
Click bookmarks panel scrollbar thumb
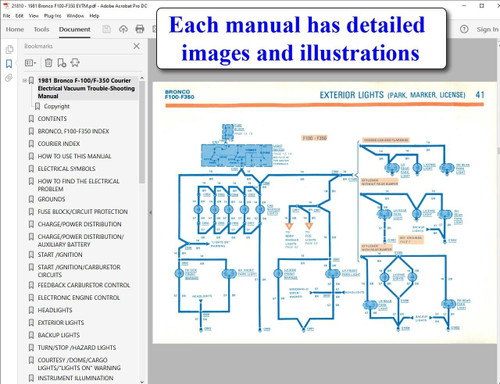(x=142, y=132)
